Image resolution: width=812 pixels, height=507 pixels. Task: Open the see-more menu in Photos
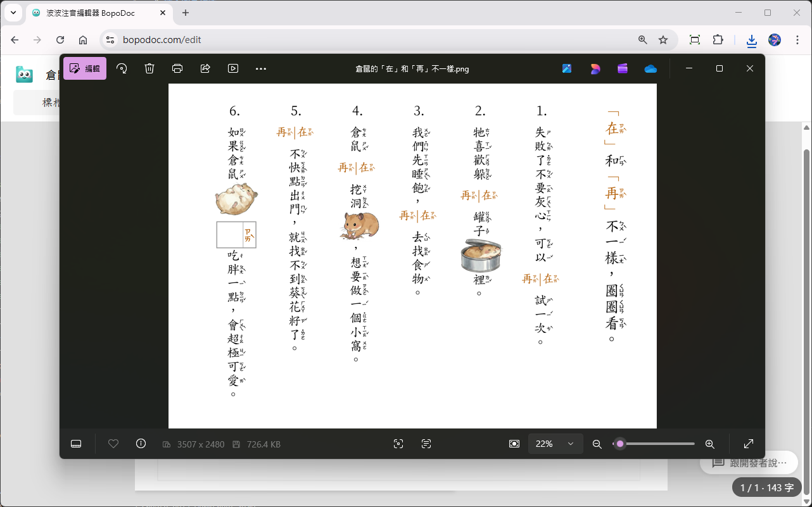pyautogui.click(x=260, y=68)
